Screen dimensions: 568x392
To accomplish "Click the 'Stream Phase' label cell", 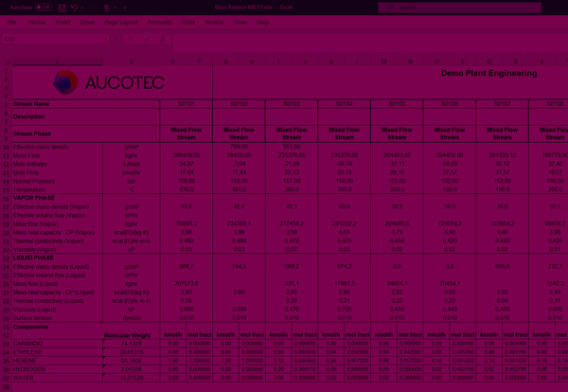I will click(85, 134).
